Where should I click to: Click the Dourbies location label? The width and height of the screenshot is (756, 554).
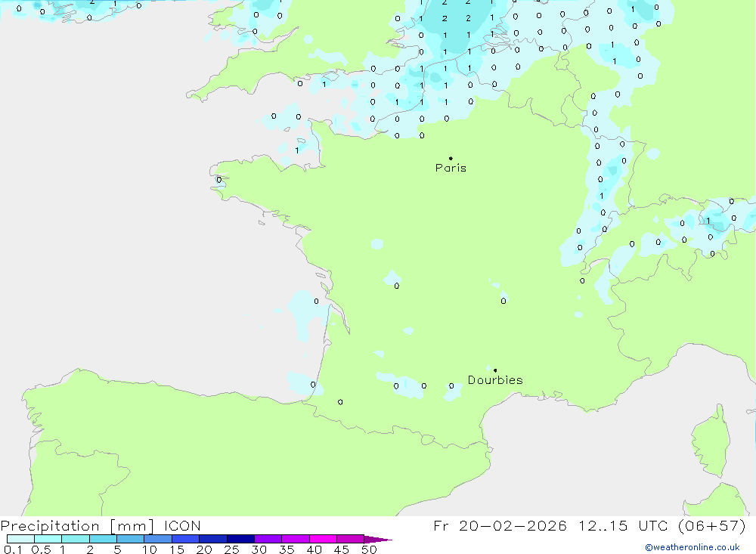495,380
